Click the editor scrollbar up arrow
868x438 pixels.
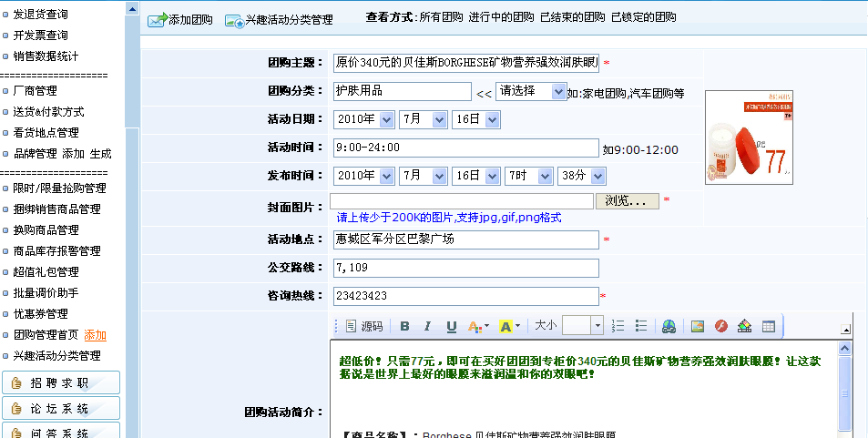click(x=844, y=348)
